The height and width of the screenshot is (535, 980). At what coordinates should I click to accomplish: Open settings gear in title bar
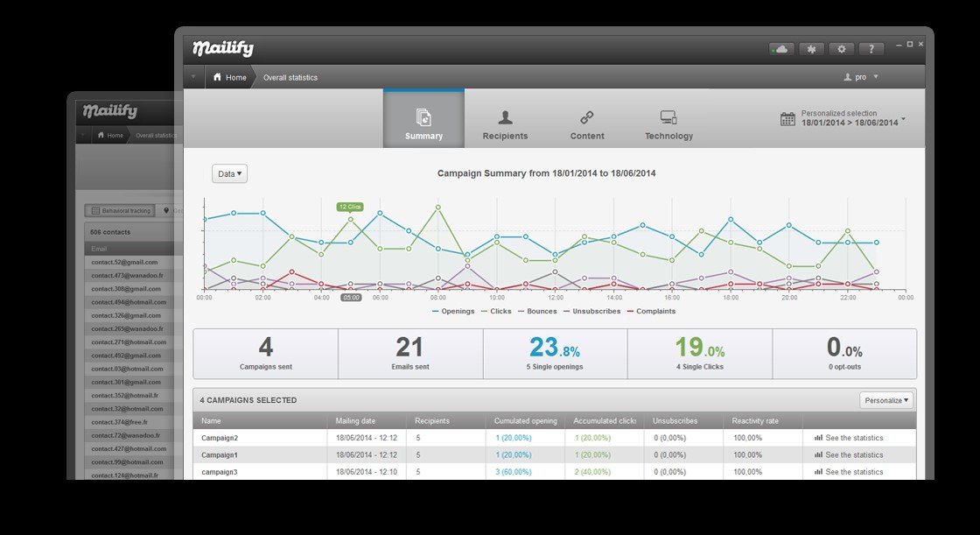(x=841, y=49)
